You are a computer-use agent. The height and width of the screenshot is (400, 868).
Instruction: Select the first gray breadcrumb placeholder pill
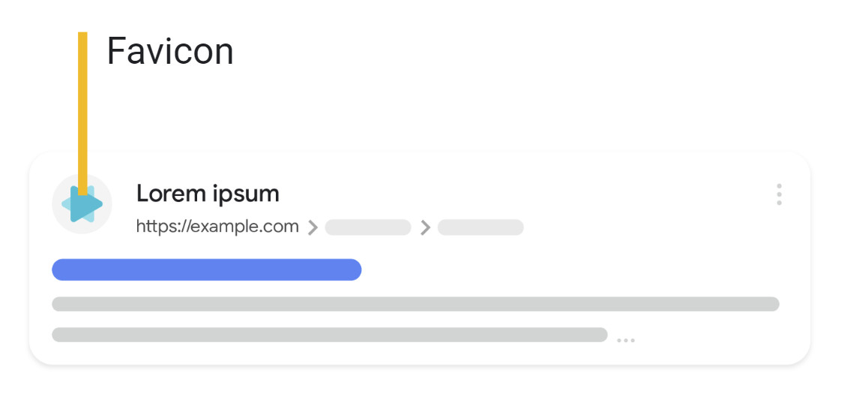click(368, 227)
